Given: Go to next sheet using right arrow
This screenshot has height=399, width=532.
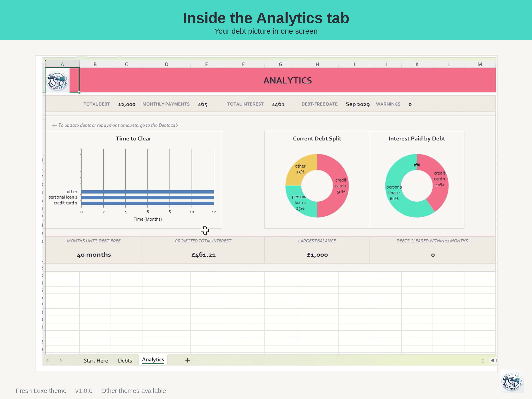Looking at the screenshot, I should coord(60,360).
